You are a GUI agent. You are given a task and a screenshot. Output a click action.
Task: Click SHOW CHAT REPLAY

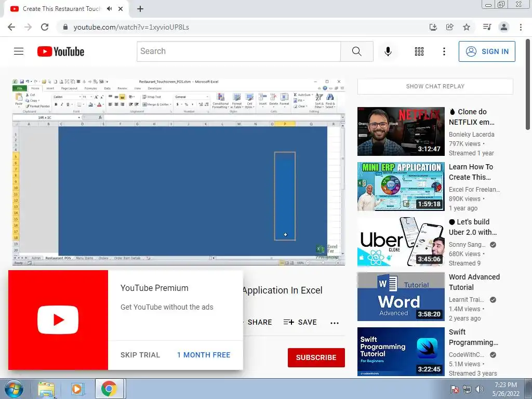click(x=435, y=87)
